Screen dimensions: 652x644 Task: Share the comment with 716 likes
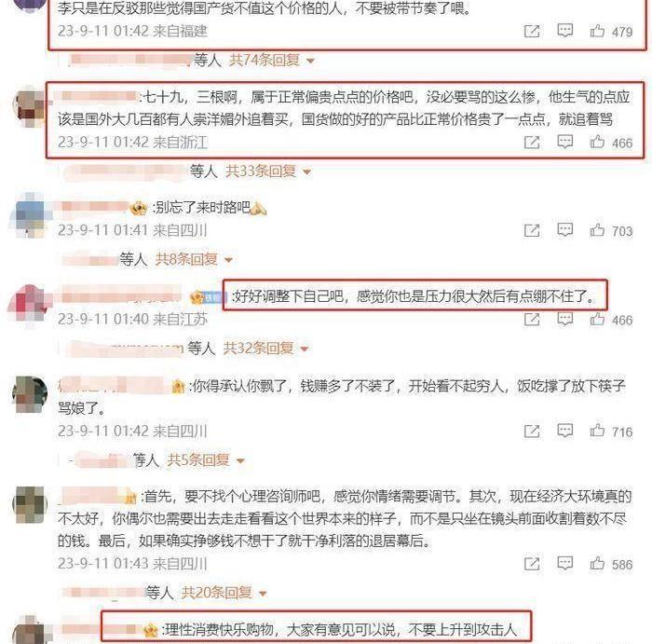point(532,432)
